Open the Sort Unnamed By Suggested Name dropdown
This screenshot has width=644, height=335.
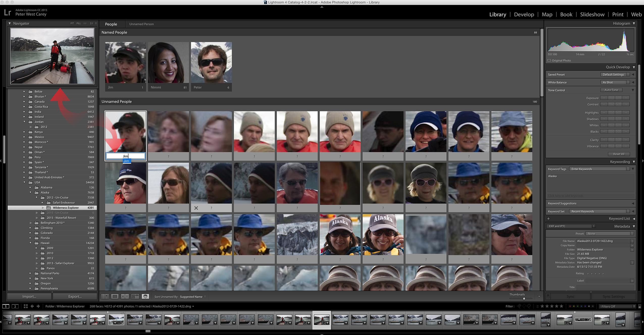193,297
